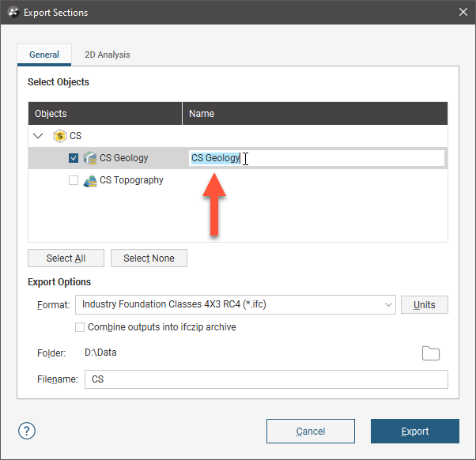The image size is (476, 460).
Task: Click the Leapfrog app icon in title bar
Action: [x=11, y=12]
